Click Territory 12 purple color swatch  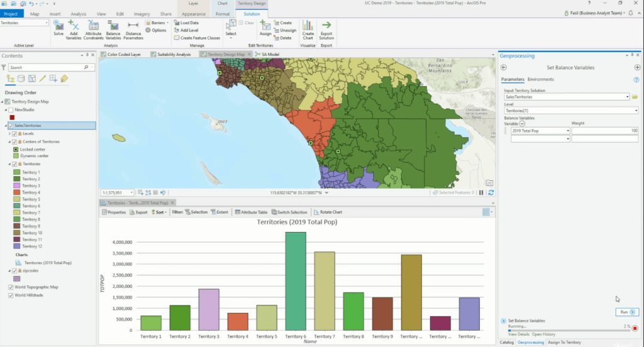(x=17, y=246)
